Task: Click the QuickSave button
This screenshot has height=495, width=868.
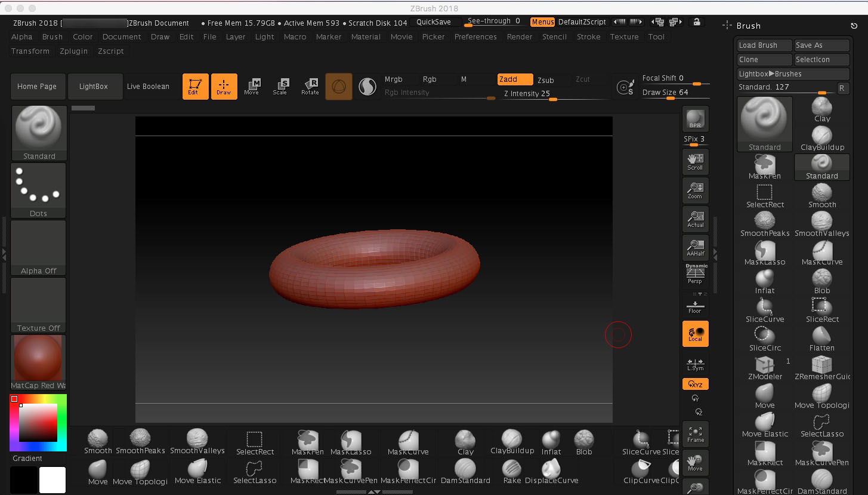Action: pos(435,21)
